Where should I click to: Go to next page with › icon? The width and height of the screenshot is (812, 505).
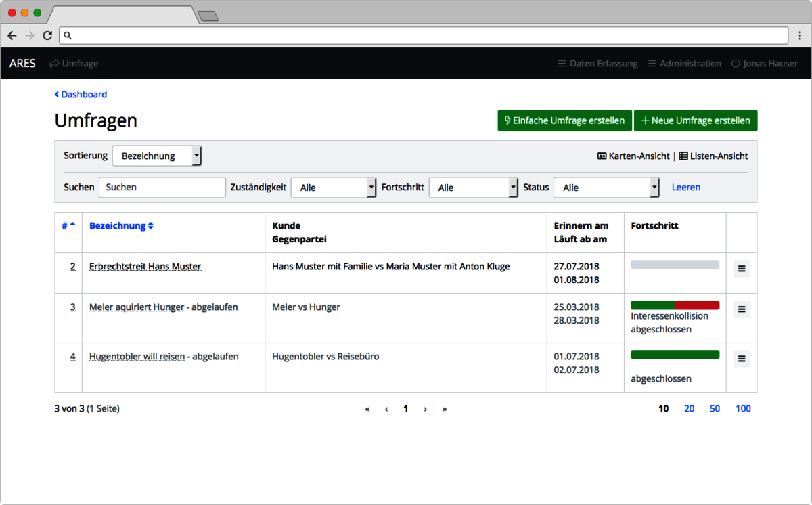pos(425,409)
